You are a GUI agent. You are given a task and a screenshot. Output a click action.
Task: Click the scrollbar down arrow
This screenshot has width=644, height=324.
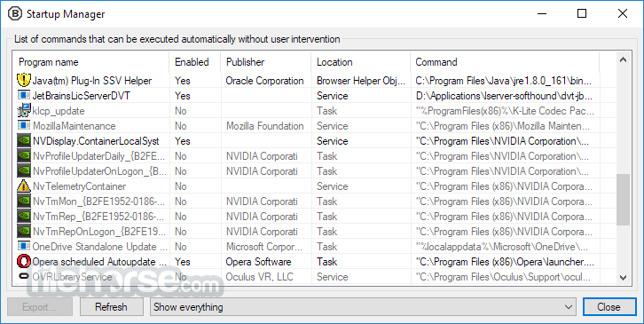623,278
